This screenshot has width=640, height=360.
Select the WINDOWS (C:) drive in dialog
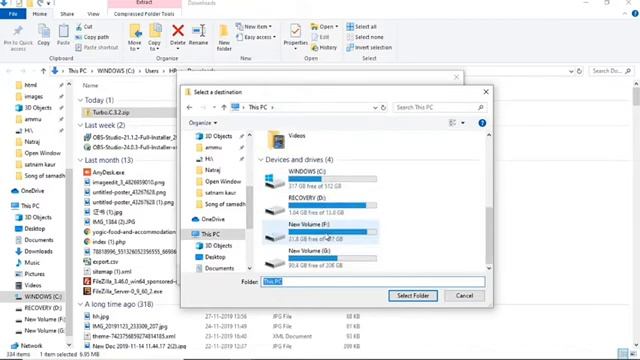pos(320,179)
